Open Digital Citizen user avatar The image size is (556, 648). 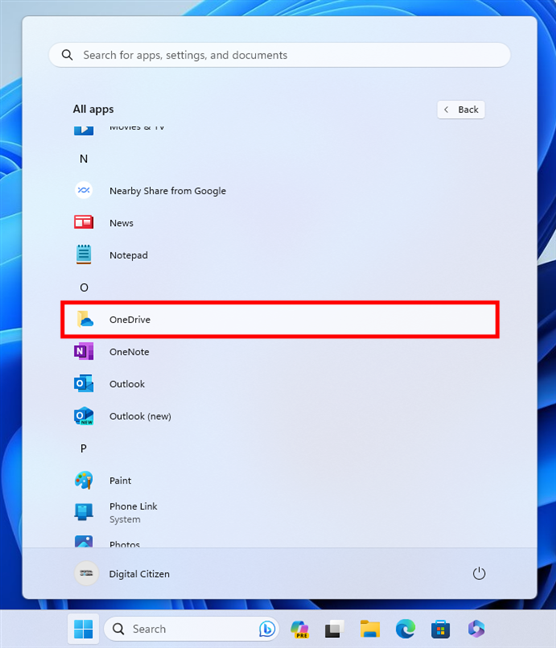(86, 574)
